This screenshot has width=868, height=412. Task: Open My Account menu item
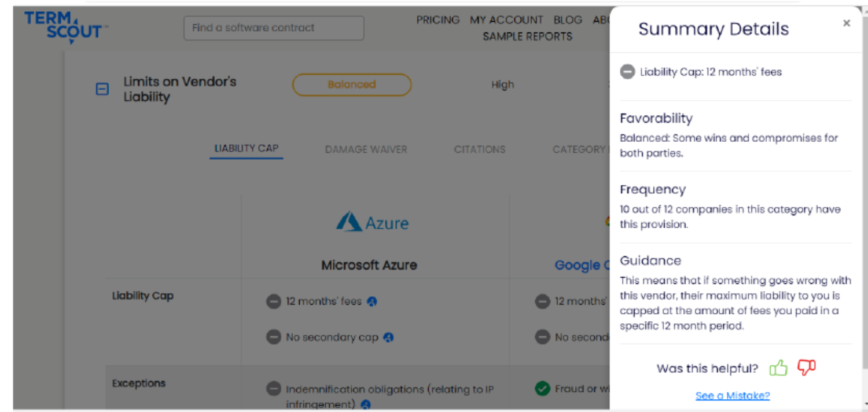(506, 20)
